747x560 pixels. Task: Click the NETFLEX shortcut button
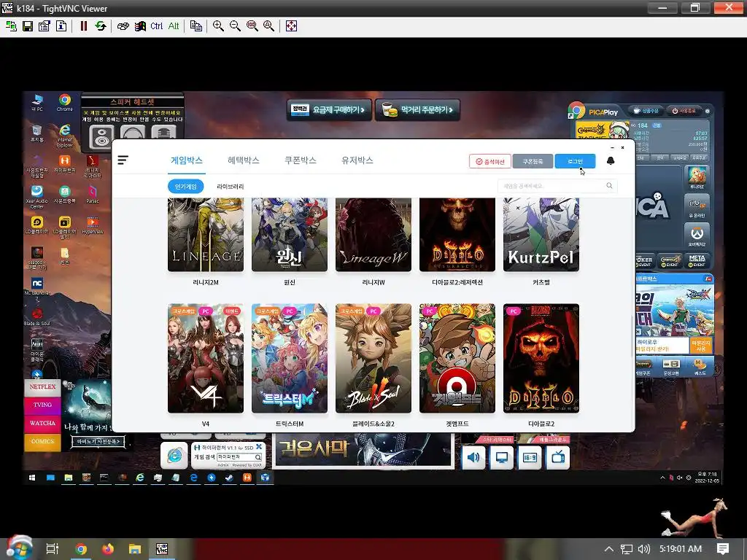click(42, 386)
